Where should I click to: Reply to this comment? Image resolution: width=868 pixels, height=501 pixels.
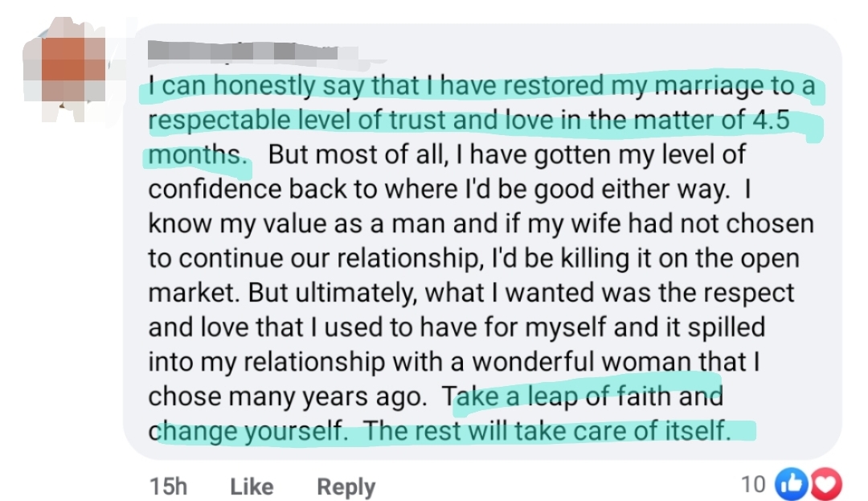(x=346, y=487)
